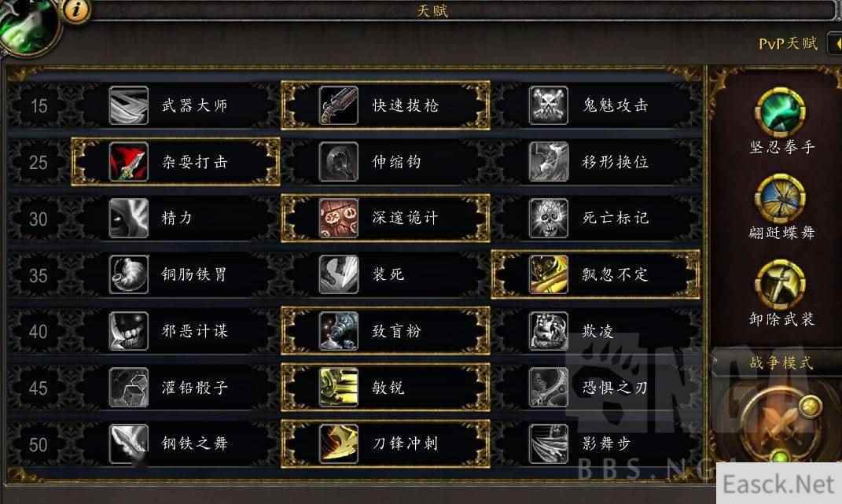Viewport: 842px width, 504px height.
Task: Choose the 影舞步 talent row
Action: pos(595,443)
